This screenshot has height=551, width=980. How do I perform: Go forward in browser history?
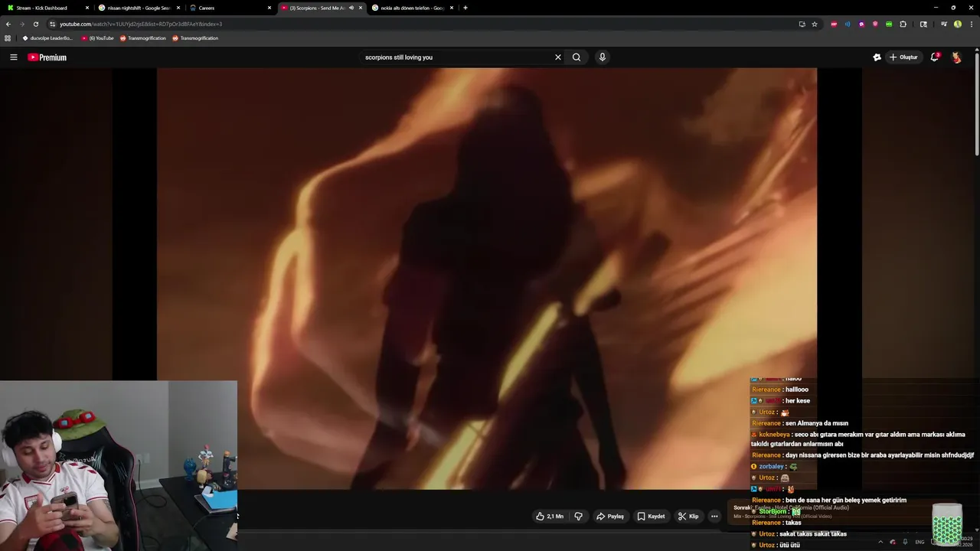coord(21,24)
